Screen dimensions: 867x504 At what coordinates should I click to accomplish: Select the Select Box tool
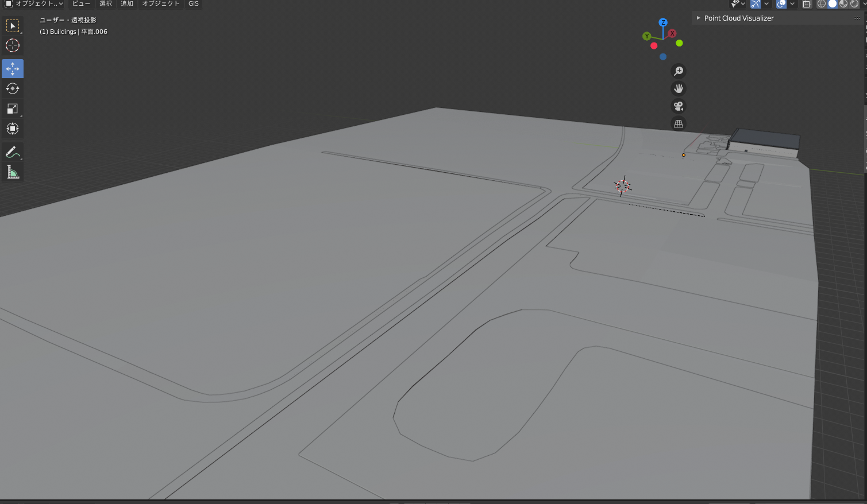[x=13, y=26]
